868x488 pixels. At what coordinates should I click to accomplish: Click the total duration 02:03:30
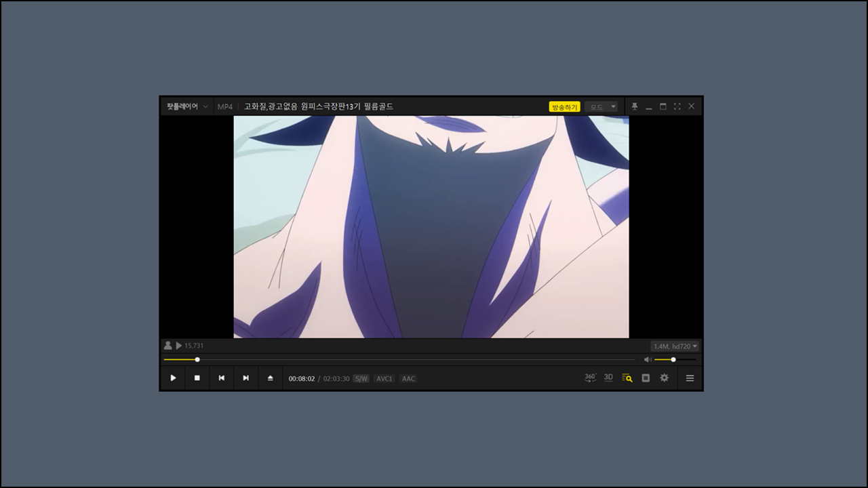click(336, 379)
